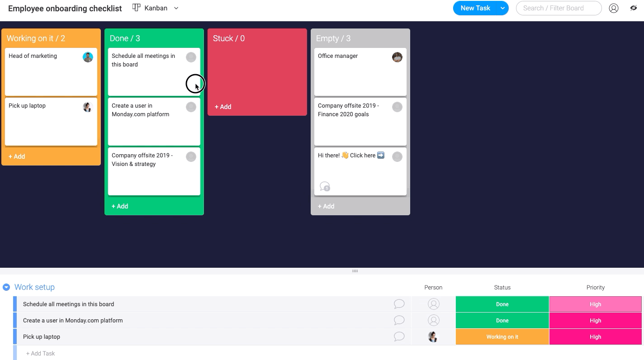Screen dimensions: 644x360
Task: Open comments for Schedule all meetings row
Action: click(x=399, y=304)
